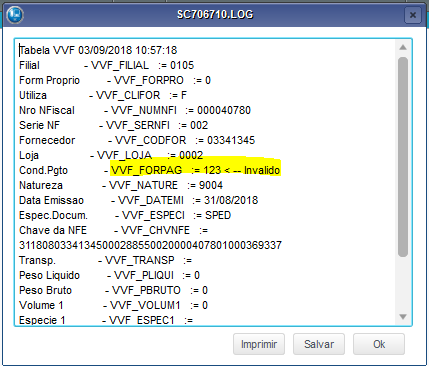Click the Nro NFiscal label
Image resolution: width=429 pixels, height=366 pixels.
(47, 110)
